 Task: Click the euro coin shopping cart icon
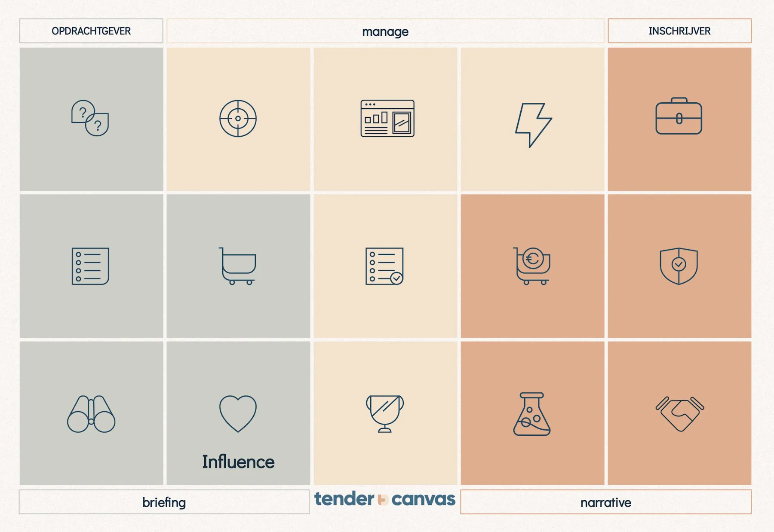coord(532,266)
